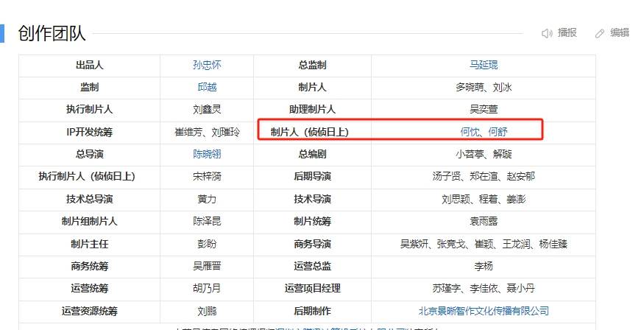Click the speaker icon beside 播报

click(547, 33)
